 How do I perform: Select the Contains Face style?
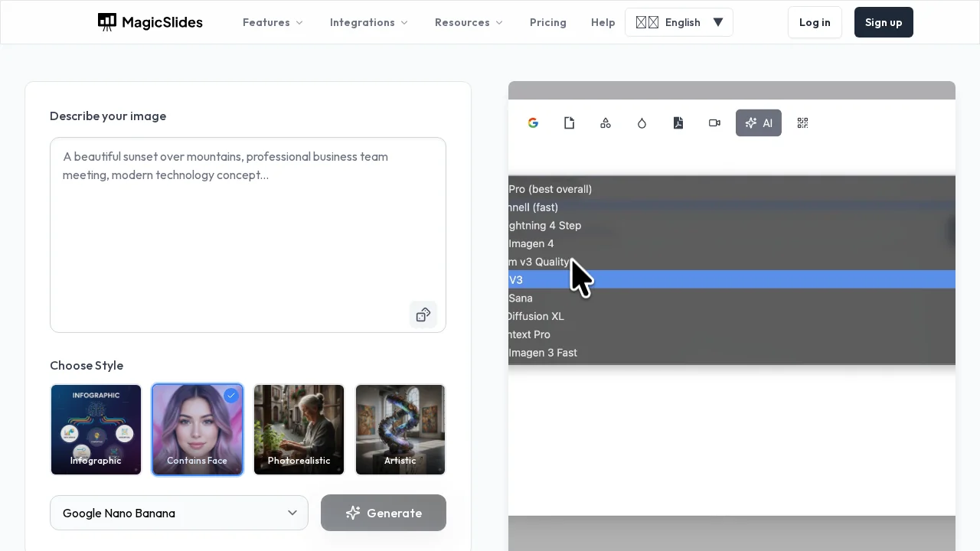click(198, 429)
